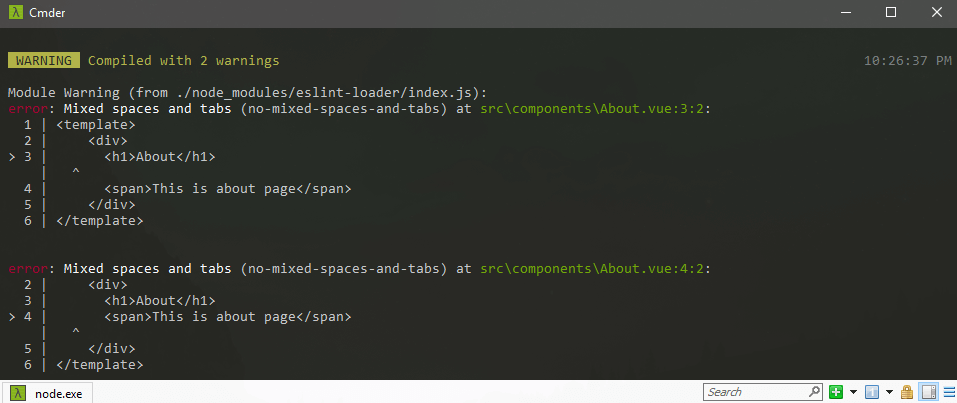Open the new console dropdown arrow
Image resolution: width=957 pixels, height=403 pixels.
853,391
